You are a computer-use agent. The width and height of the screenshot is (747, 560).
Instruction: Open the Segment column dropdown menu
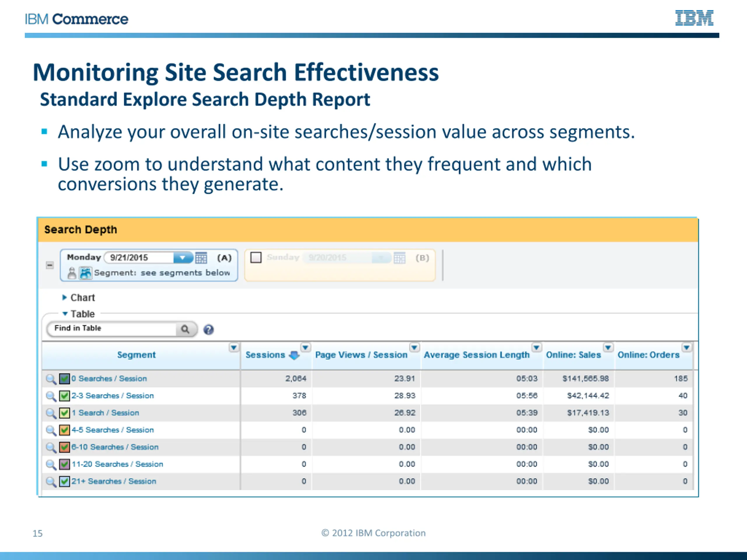pos(234,347)
